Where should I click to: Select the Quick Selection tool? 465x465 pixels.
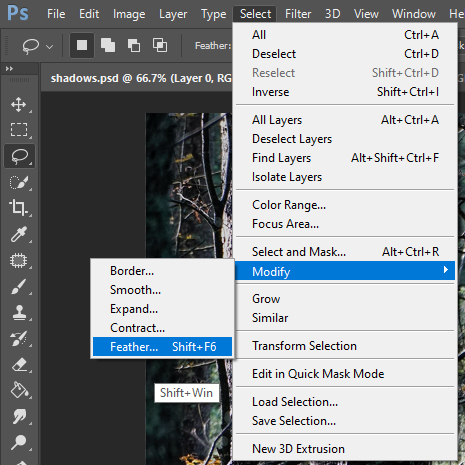click(19, 182)
